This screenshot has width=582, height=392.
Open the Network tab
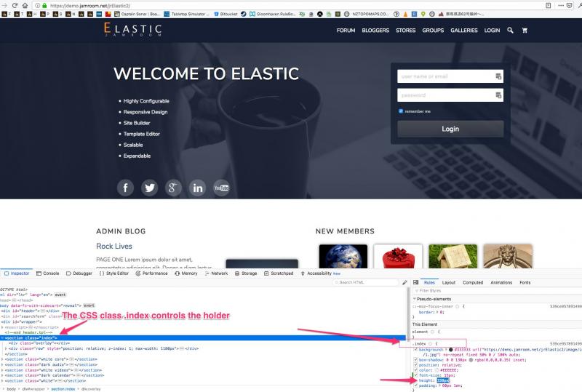[216, 273]
